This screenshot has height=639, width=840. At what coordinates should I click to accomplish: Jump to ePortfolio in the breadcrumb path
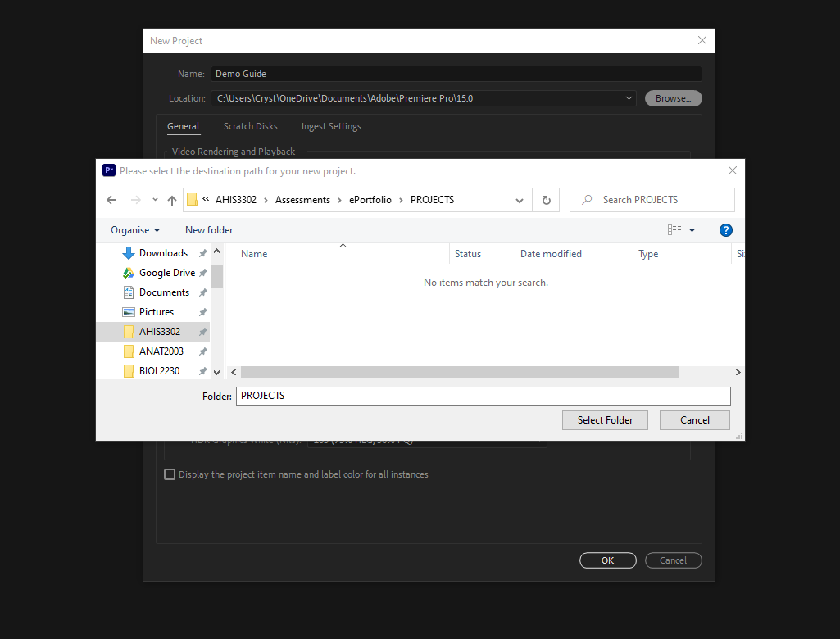(370, 200)
